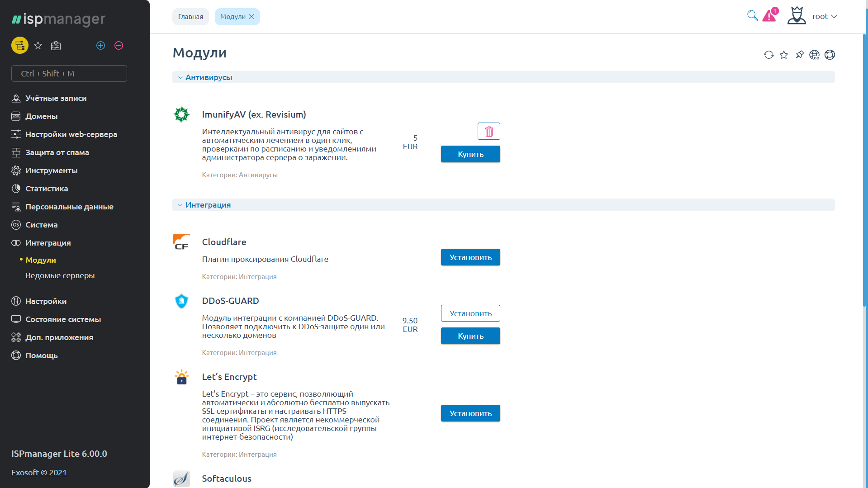Screen dimensions: 868x488
Task: Add page to favorites with star icon
Action: 784,55
